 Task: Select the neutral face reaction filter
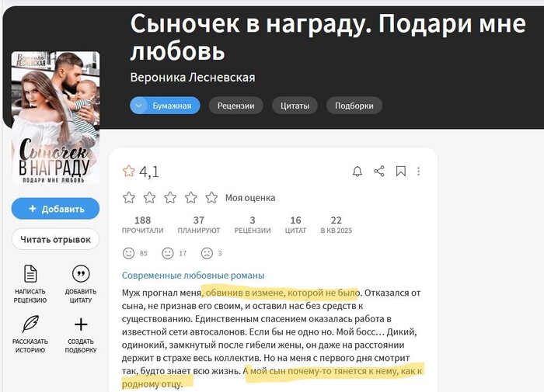pyautogui.click(x=168, y=253)
